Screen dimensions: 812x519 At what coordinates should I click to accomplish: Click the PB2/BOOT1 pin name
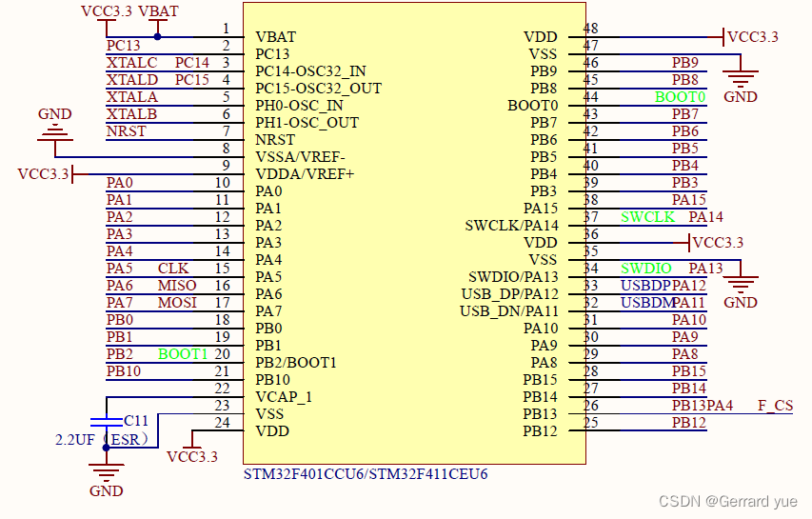[296, 363]
